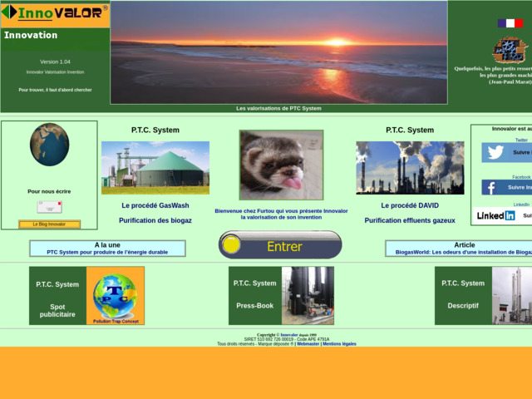Click the Pollution Trap Concept globe logo
Viewport: 532px width, 399px height.
point(115,296)
